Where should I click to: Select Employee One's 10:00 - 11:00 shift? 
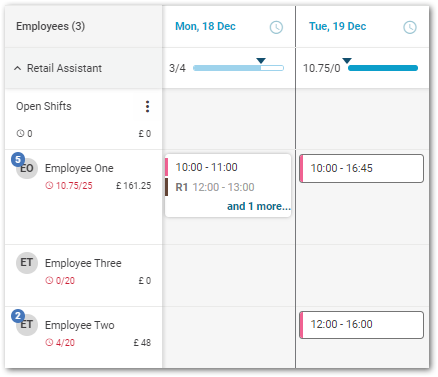coord(228,167)
